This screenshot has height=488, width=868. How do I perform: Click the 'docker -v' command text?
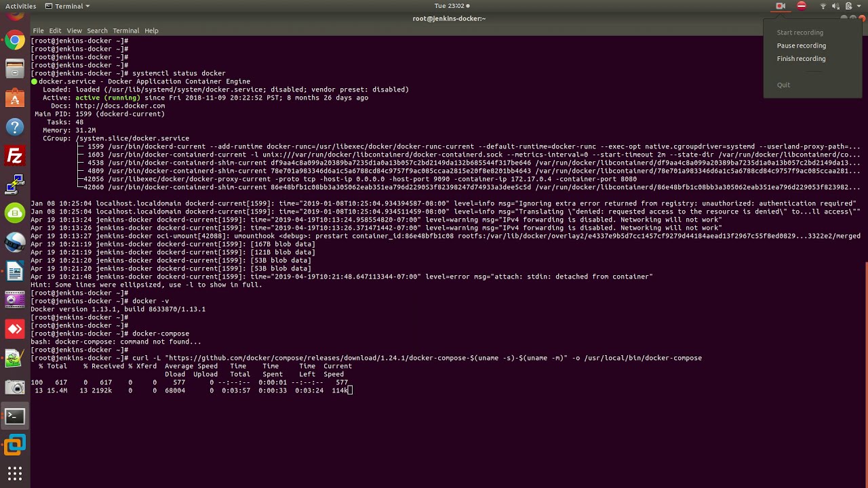point(151,301)
